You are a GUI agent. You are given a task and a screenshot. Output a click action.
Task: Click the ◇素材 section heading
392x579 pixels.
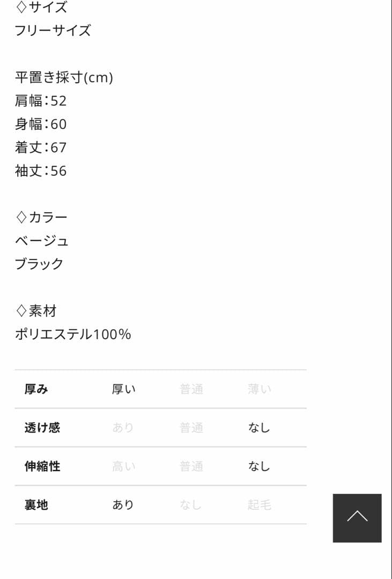36,311
